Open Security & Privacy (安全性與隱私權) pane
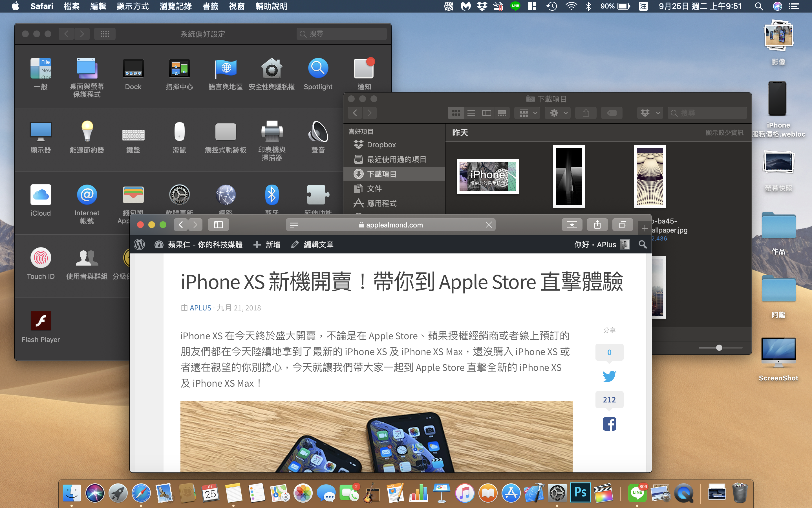The image size is (812, 508). pyautogui.click(x=272, y=74)
